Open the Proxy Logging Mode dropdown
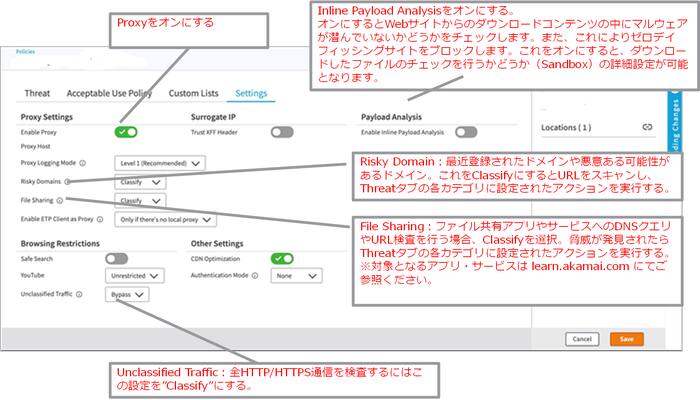The image size is (700, 400). (161, 163)
